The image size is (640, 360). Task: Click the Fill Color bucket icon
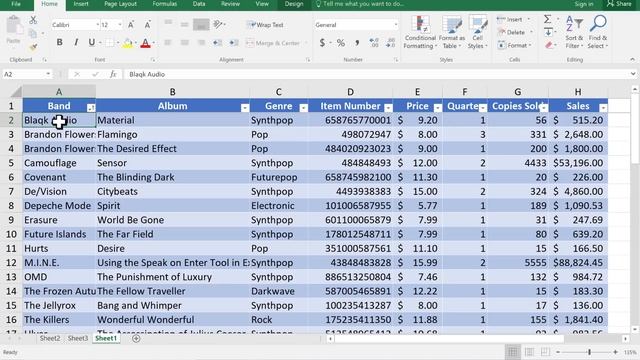[128, 43]
